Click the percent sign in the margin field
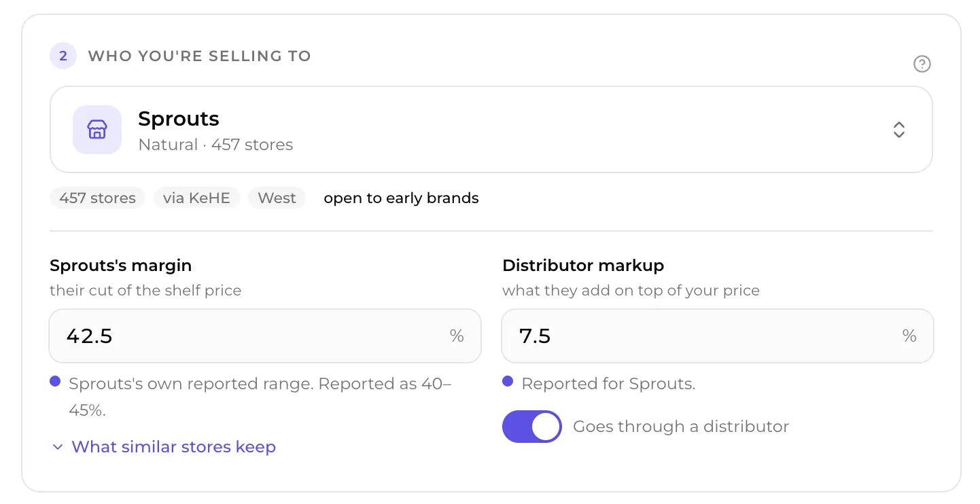 pyautogui.click(x=457, y=336)
